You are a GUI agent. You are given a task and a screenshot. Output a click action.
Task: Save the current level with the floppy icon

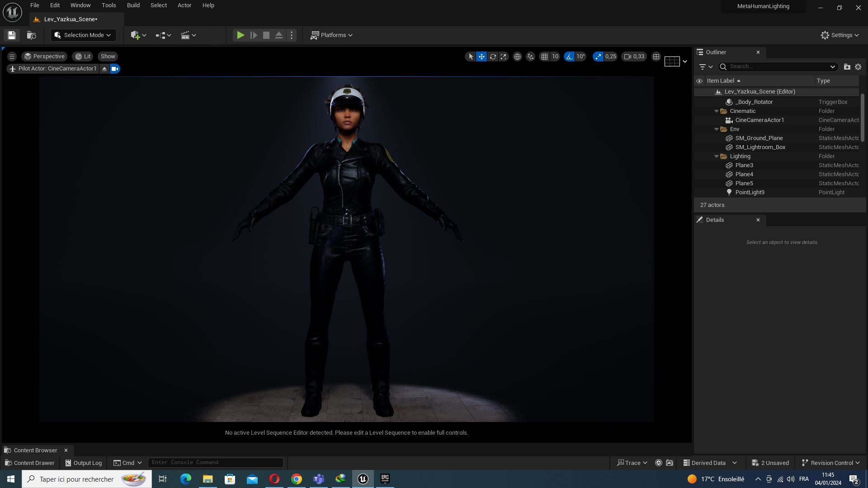(x=12, y=35)
